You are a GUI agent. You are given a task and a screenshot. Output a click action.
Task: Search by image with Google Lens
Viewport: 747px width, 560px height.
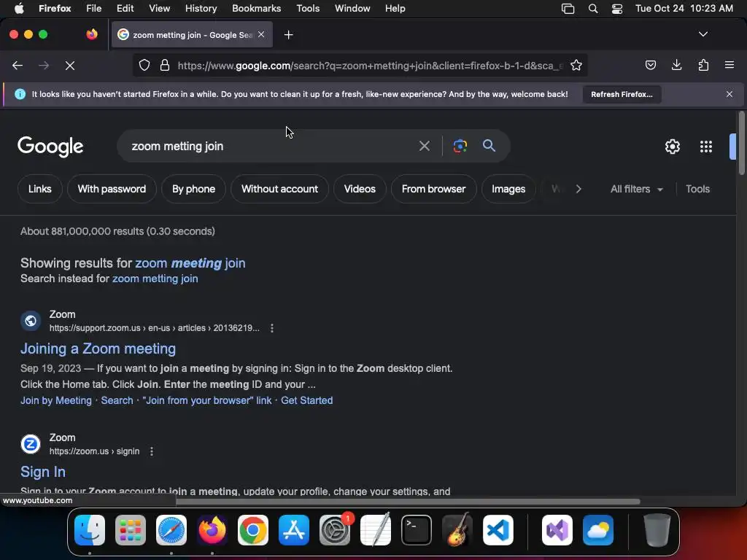[460, 146]
